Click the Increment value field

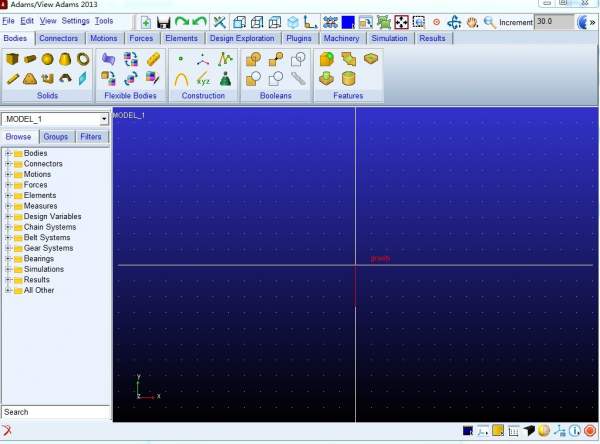click(x=554, y=22)
